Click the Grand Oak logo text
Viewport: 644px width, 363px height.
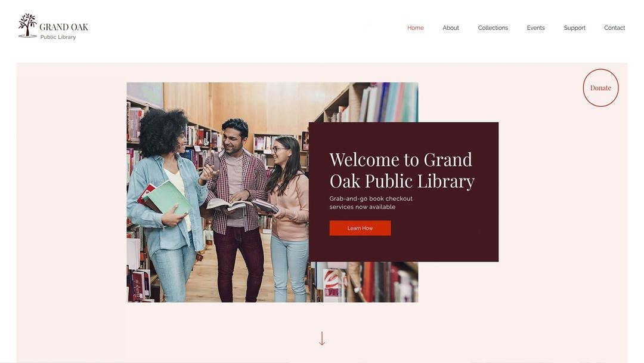(x=64, y=27)
